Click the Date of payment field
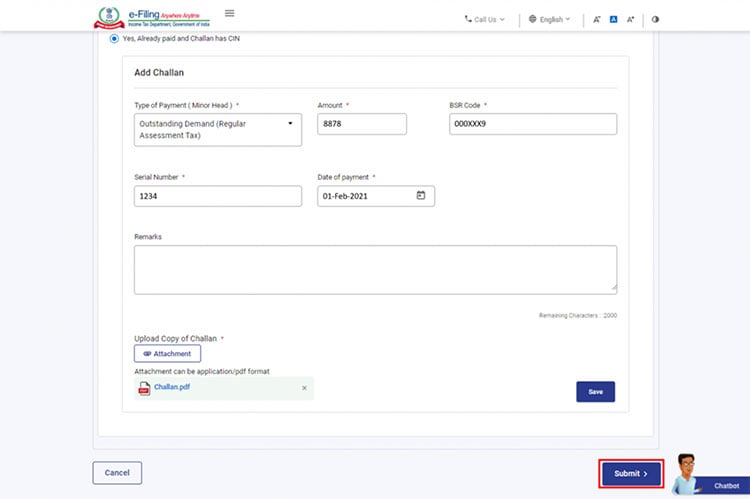This screenshot has width=750, height=499. (x=376, y=196)
